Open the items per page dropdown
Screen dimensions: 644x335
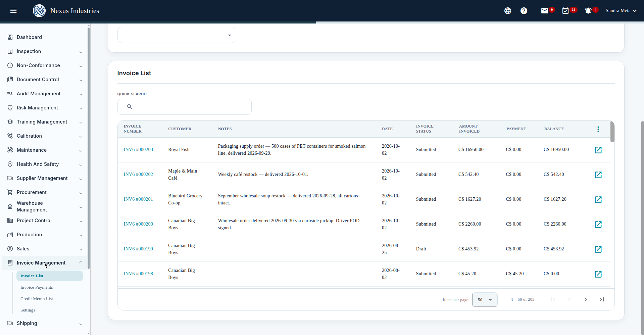485,300
